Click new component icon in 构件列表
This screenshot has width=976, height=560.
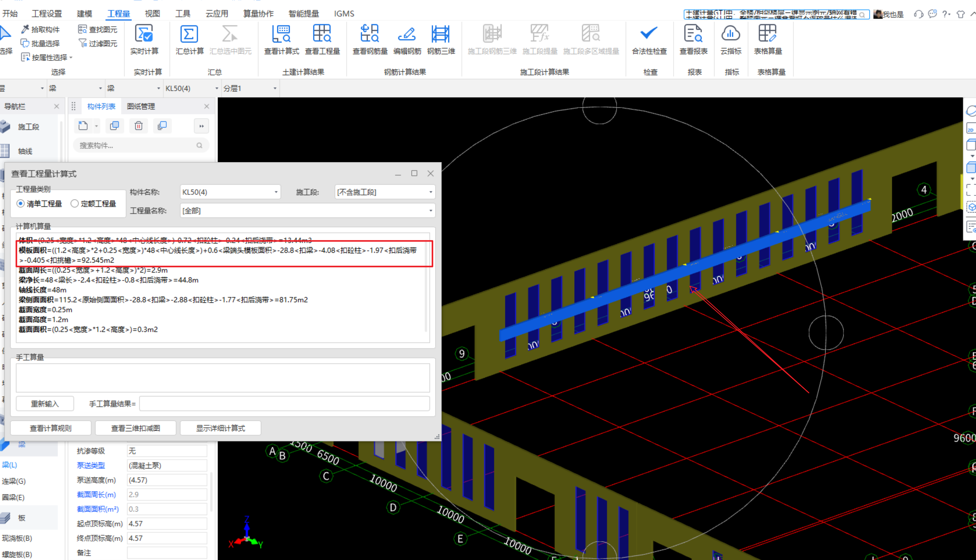83,126
